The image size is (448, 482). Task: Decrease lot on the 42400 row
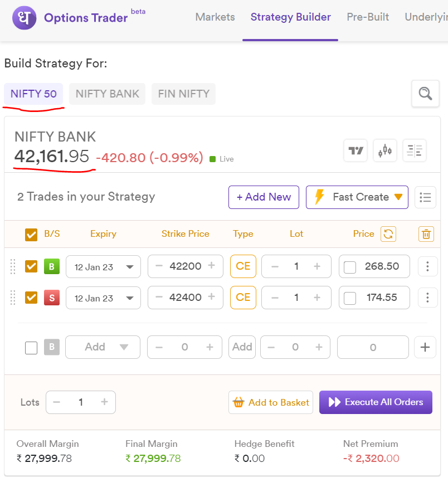(x=275, y=298)
